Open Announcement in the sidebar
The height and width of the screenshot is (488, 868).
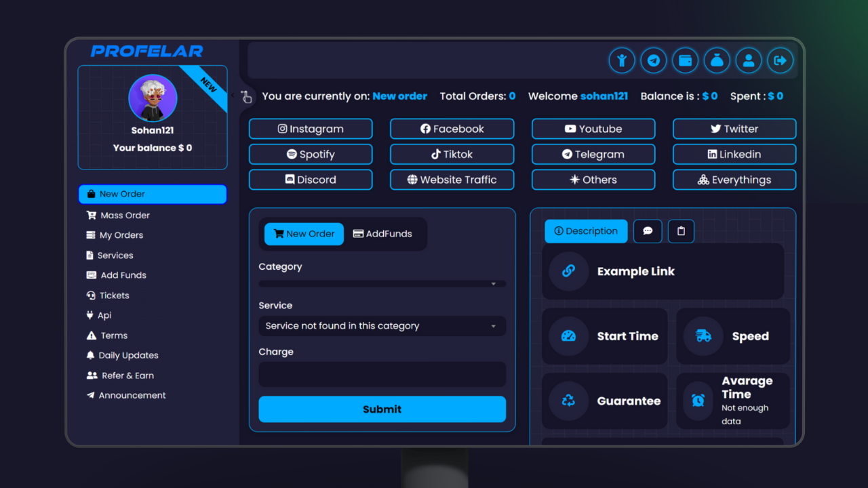pos(125,395)
